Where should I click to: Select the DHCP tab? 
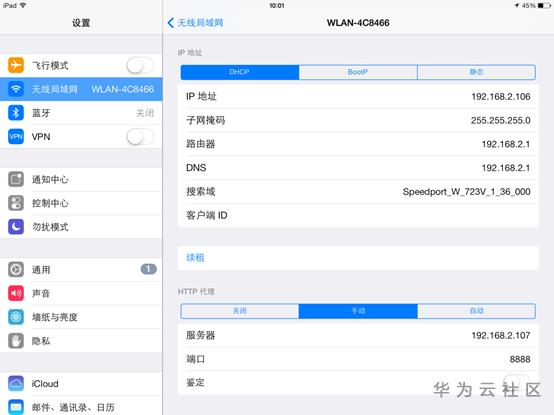point(240,72)
